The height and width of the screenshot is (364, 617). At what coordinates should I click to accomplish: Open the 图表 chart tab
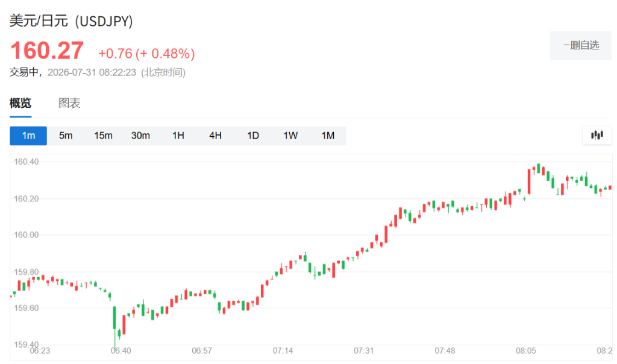(69, 103)
